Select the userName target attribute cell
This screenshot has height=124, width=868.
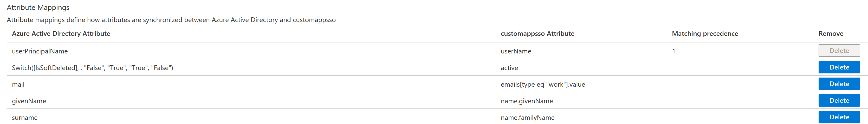516,51
